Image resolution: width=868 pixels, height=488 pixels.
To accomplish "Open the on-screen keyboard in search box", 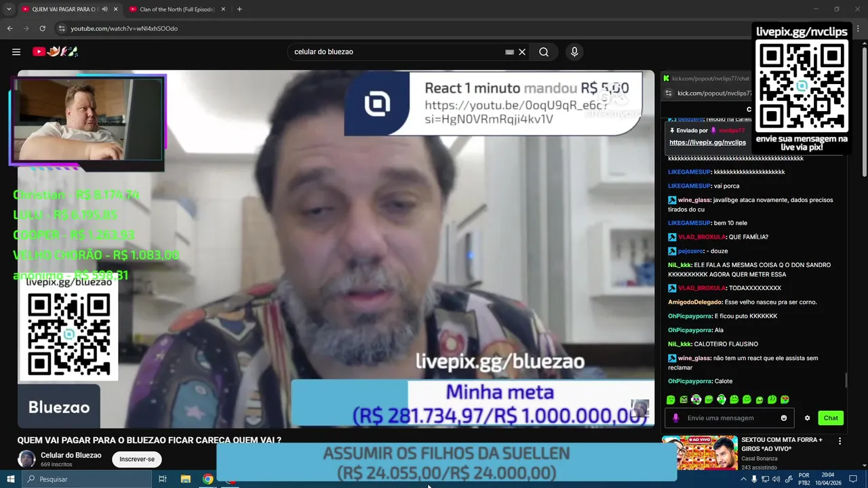I will click(x=509, y=52).
